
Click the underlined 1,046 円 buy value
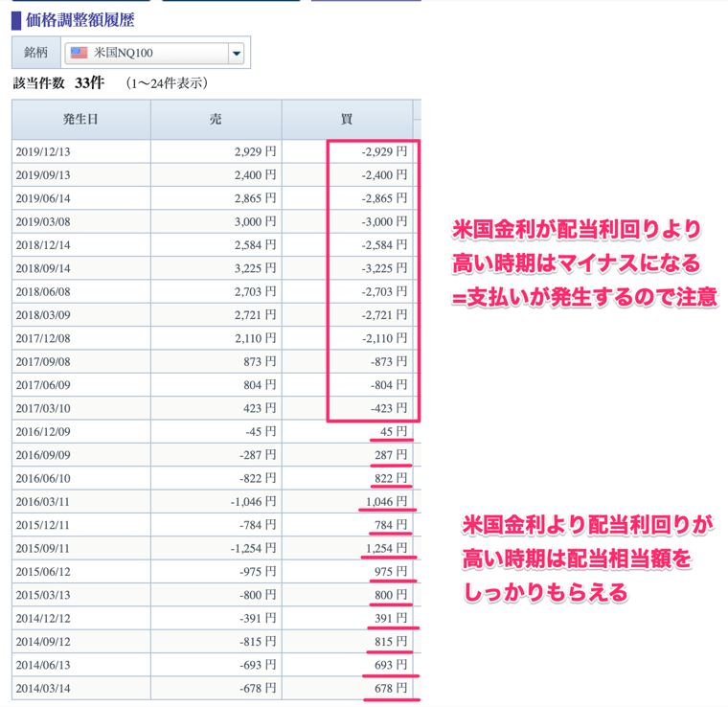(x=386, y=502)
